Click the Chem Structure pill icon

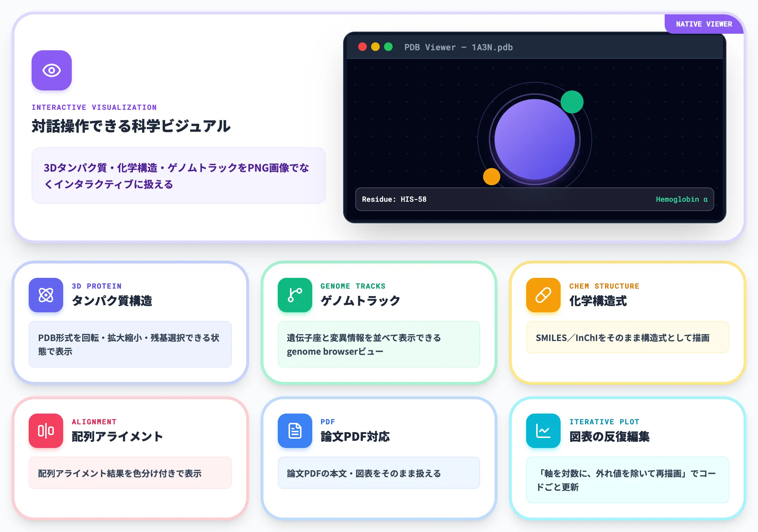543,295
